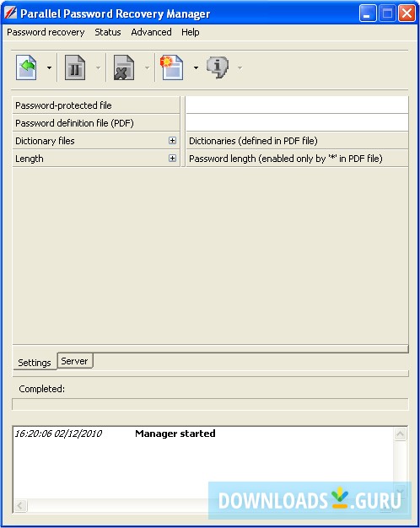420x528 pixels.
Task: Open the dropdown arrow beside the open file icon
Action: (x=49, y=67)
